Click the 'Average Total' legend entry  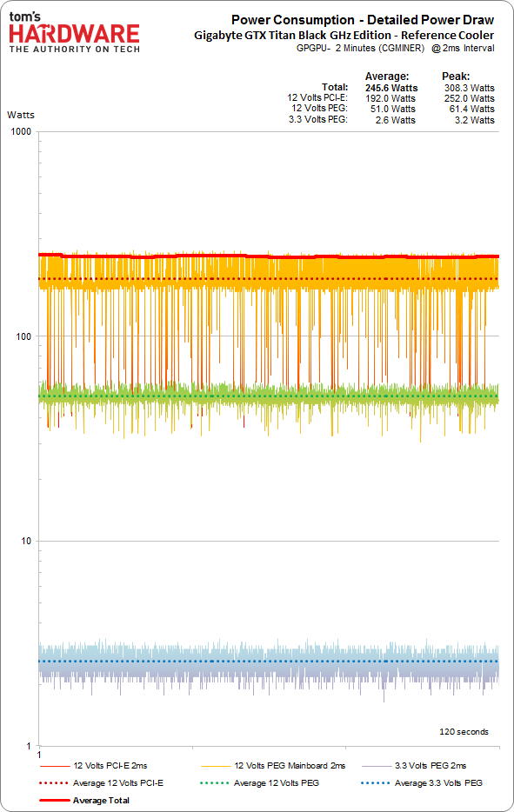[84, 800]
